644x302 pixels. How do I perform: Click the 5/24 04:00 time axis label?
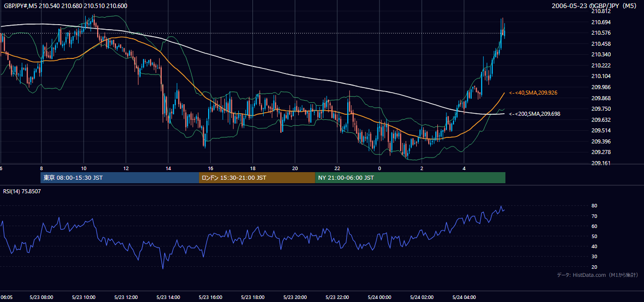point(464,297)
